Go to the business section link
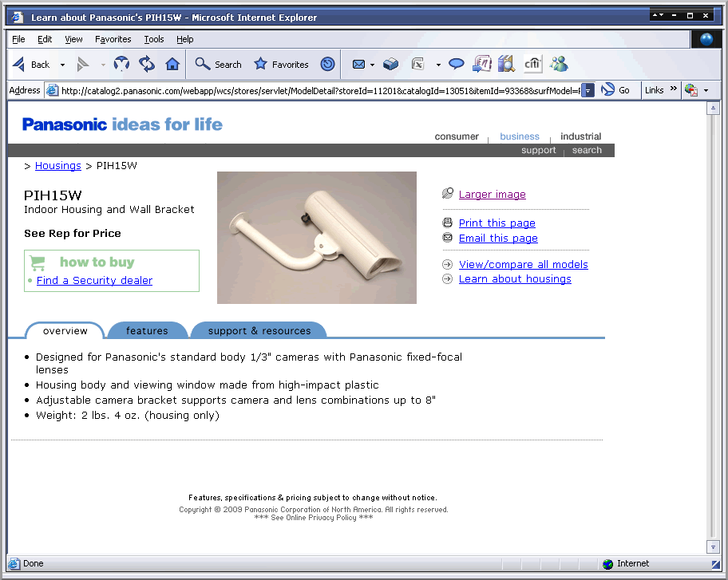 point(520,136)
